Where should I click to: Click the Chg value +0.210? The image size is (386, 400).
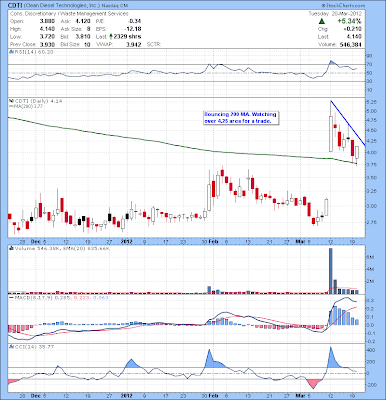[x=352, y=29]
